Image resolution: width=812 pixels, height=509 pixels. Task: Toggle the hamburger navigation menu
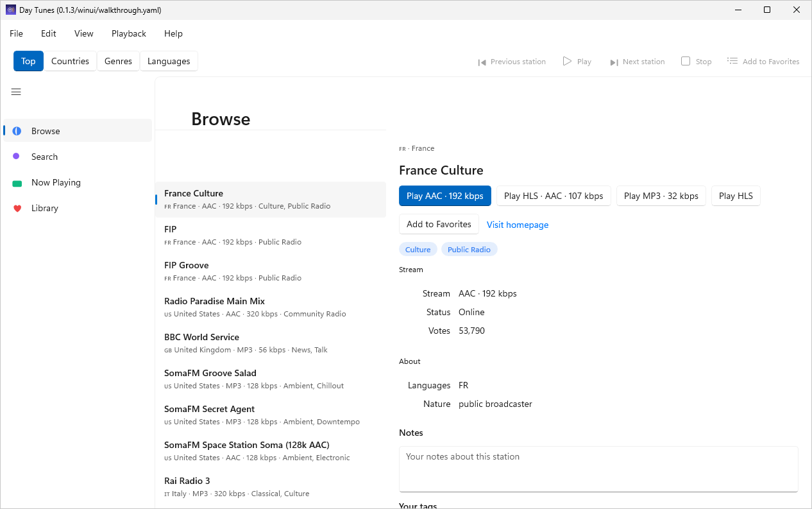point(16,92)
